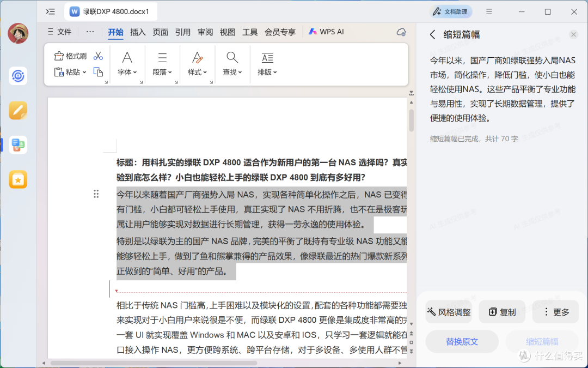Click the horizontal scrollbar right arrow
This screenshot has height=368, width=588.
click(x=400, y=363)
